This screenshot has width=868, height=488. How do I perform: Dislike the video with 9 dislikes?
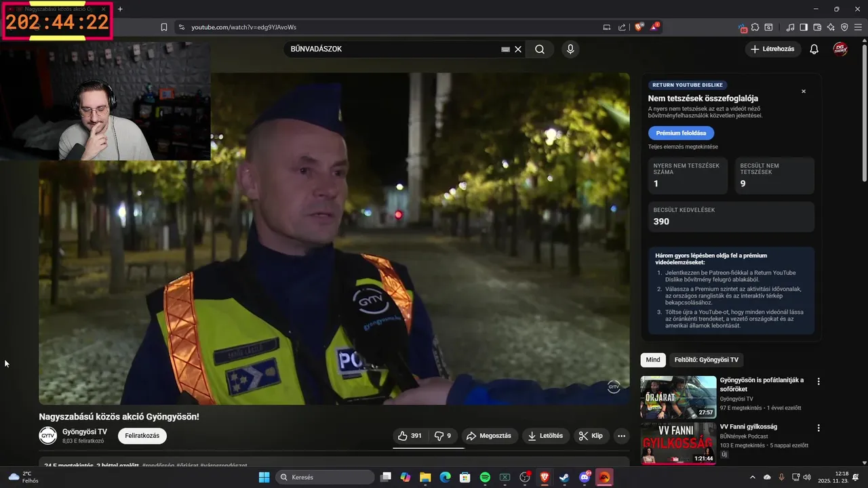(443, 436)
